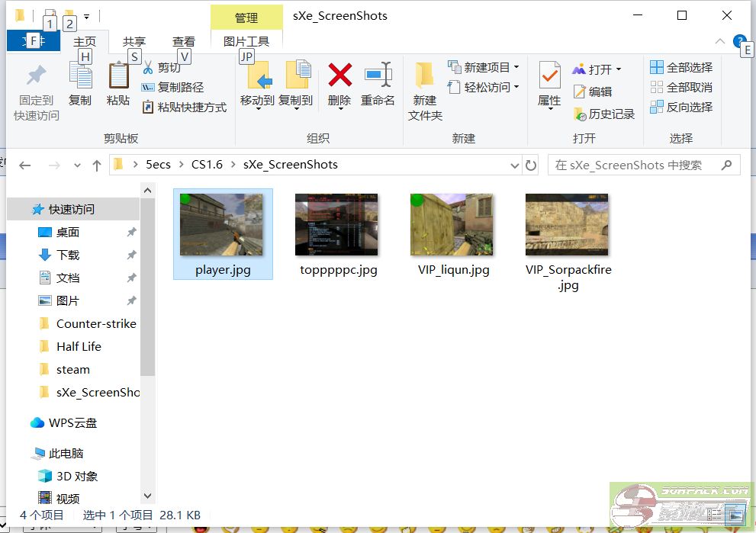Expand the address bar history dropdown arrow
Screen dimensions: 756x533
(x=514, y=165)
